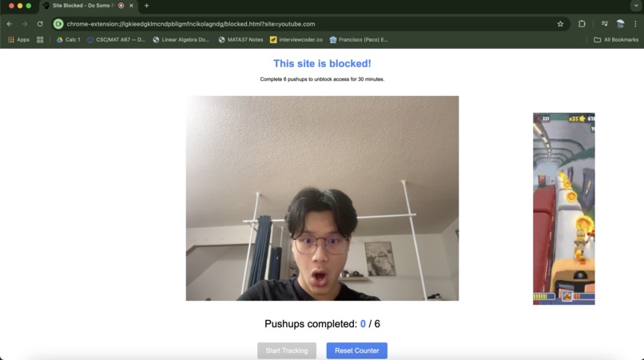Open the Chrome profile avatar
Viewport: 644px width, 360px height.
pyautogui.click(x=620, y=24)
